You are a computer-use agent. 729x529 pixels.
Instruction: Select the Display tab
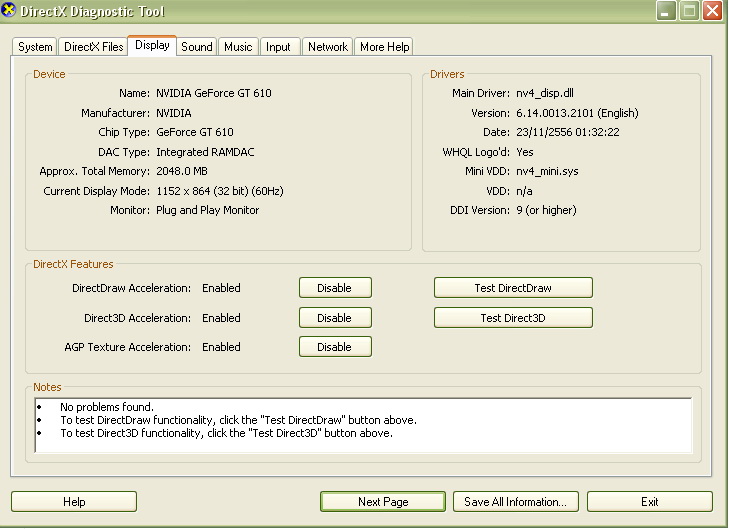(152, 45)
